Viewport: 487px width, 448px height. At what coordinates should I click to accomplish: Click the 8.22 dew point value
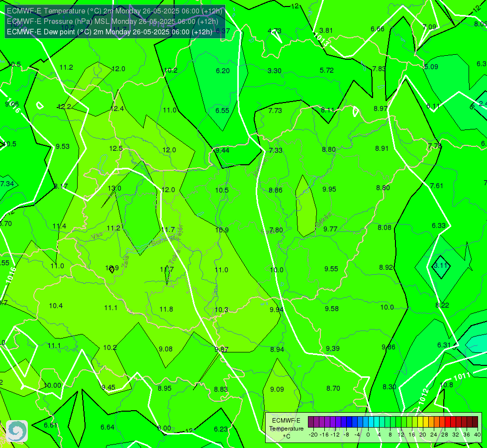click(x=442, y=305)
